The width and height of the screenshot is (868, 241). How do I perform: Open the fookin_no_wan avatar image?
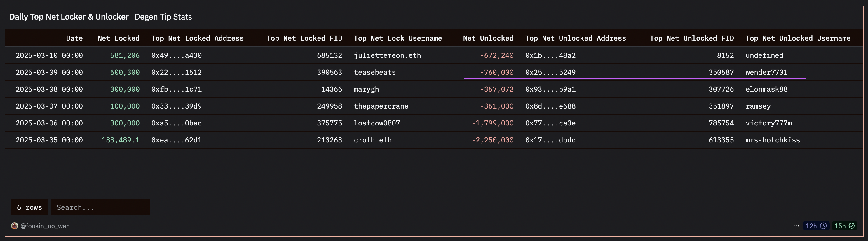[x=15, y=226]
